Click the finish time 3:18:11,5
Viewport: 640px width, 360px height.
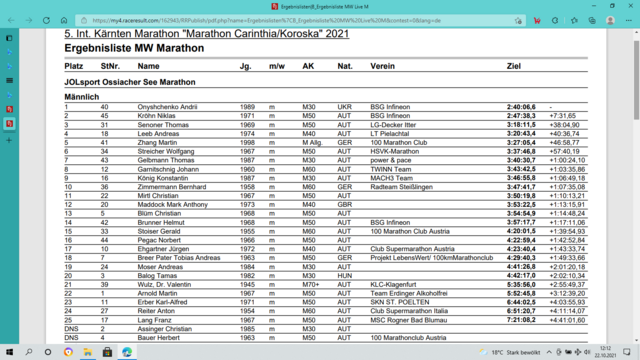[521, 125]
